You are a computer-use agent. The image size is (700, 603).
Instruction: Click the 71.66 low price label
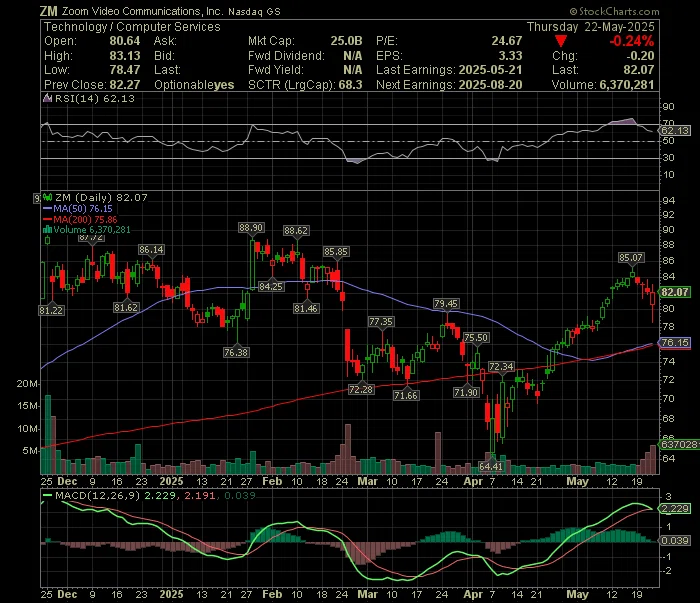click(x=406, y=395)
